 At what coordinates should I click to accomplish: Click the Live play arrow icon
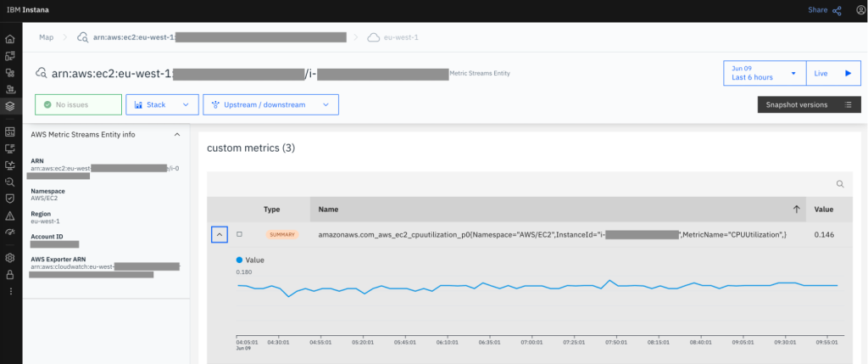click(848, 73)
